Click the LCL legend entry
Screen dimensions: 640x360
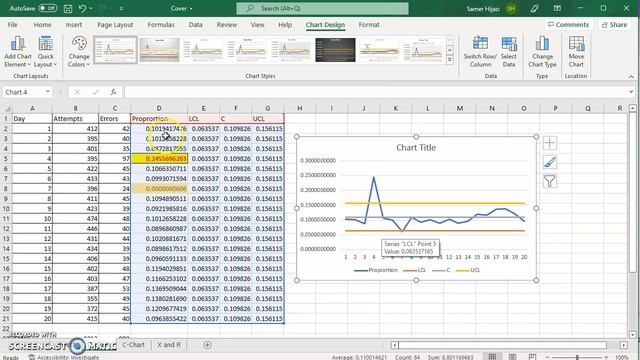pos(414,270)
